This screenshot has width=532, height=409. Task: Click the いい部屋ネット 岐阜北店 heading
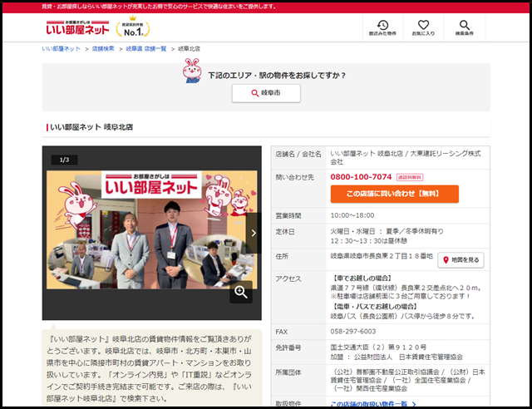coord(91,127)
